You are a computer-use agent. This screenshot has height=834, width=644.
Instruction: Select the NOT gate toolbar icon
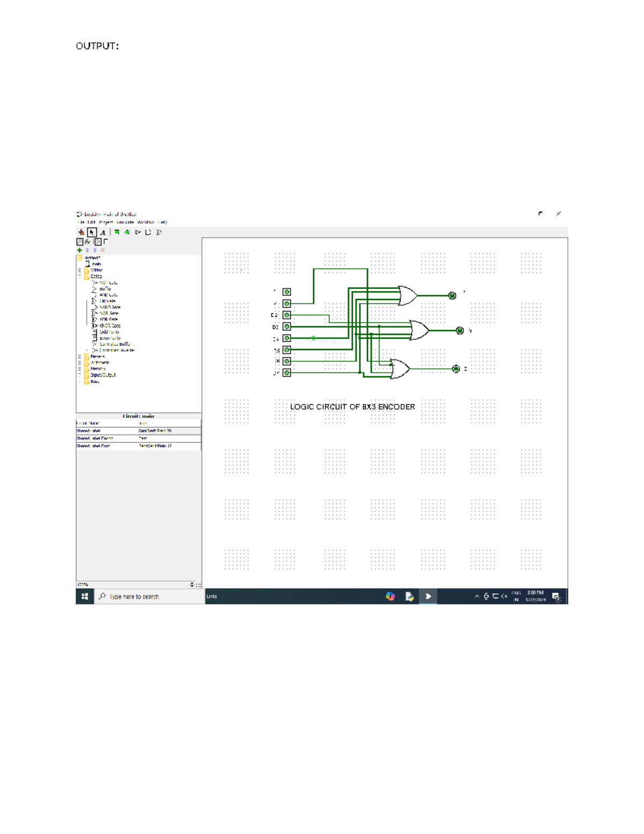coord(138,232)
